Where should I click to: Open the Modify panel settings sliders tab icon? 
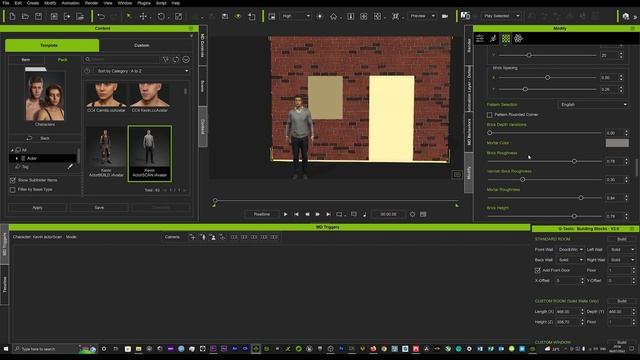(480, 38)
